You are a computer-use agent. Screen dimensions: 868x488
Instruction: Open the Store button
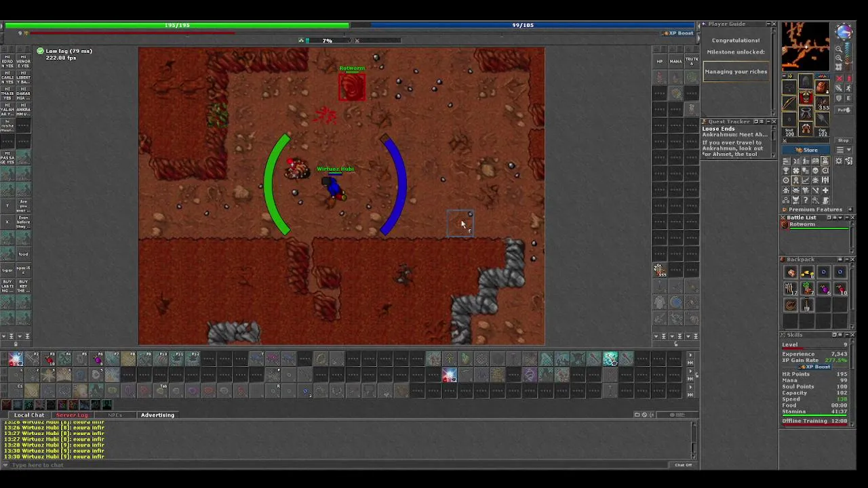click(806, 150)
